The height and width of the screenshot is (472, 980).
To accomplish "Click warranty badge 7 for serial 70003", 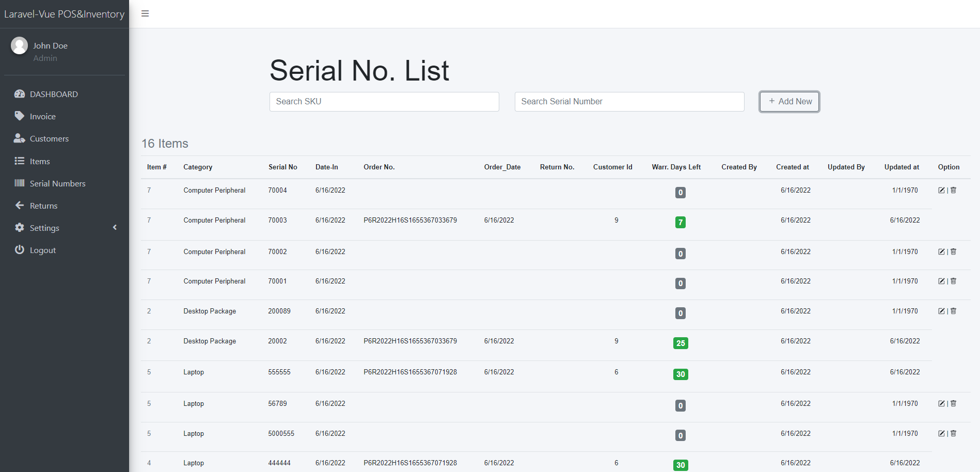I will tap(681, 223).
